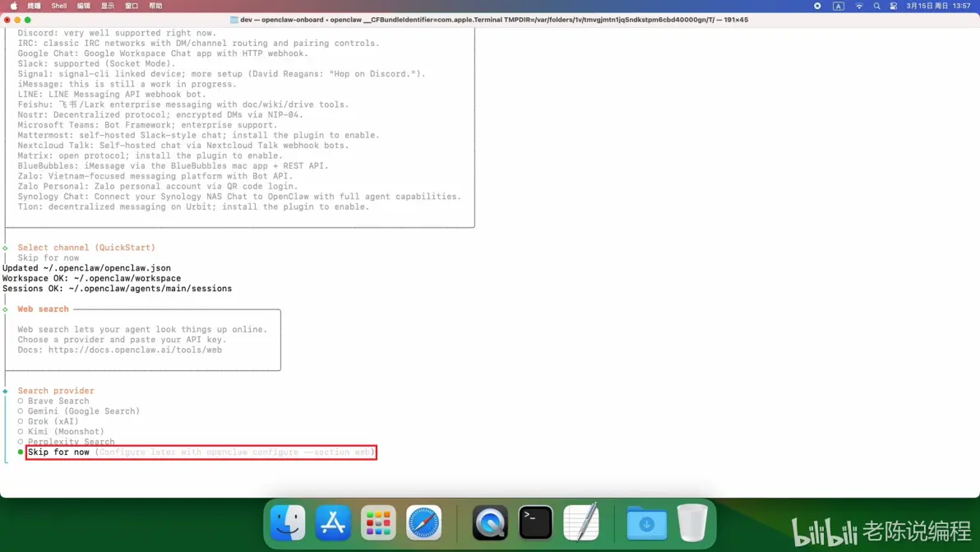This screenshot has width=980, height=552.
Task: Click Updated ~/.openclaw/openclaw.json line
Action: click(86, 268)
